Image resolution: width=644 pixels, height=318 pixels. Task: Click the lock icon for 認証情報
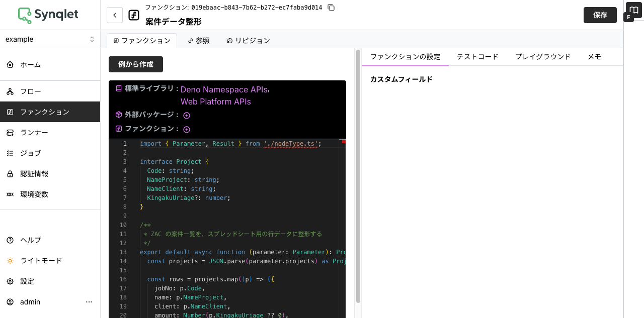point(10,174)
